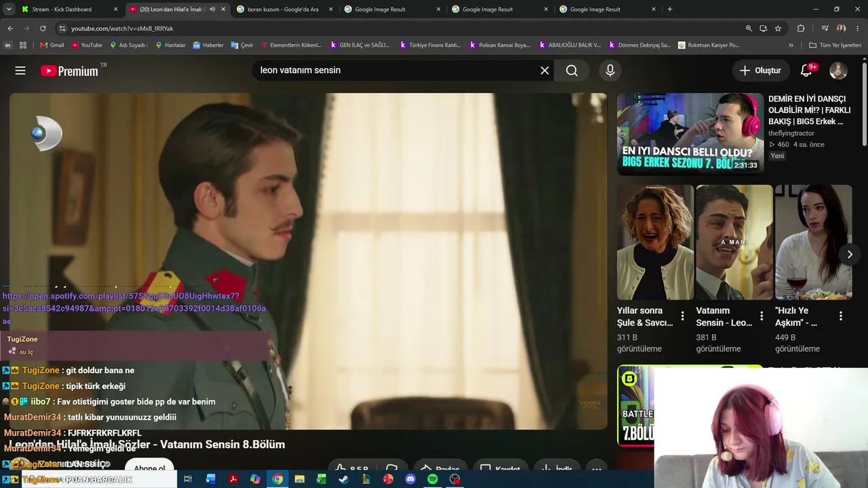The image size is (868, 488).
Task: Open Steam from the taskbar
Action: pyautogui.click(x=344, y=479)
